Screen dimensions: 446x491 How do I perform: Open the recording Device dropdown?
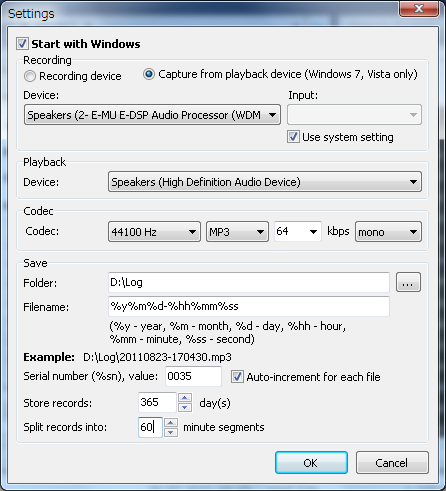point(152,115)
